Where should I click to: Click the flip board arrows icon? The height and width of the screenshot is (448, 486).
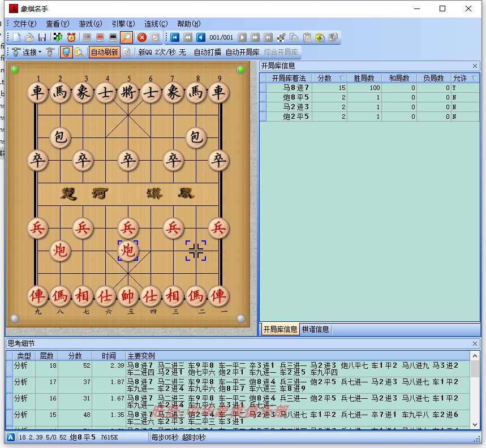point(58,37)
